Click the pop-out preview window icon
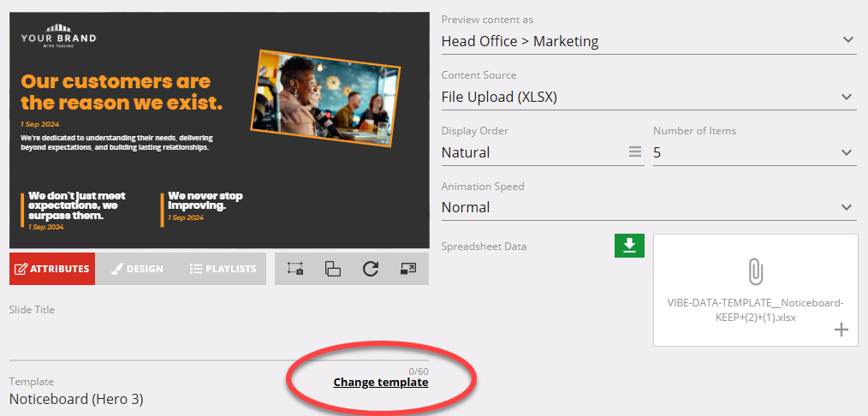 click(408, 269)
